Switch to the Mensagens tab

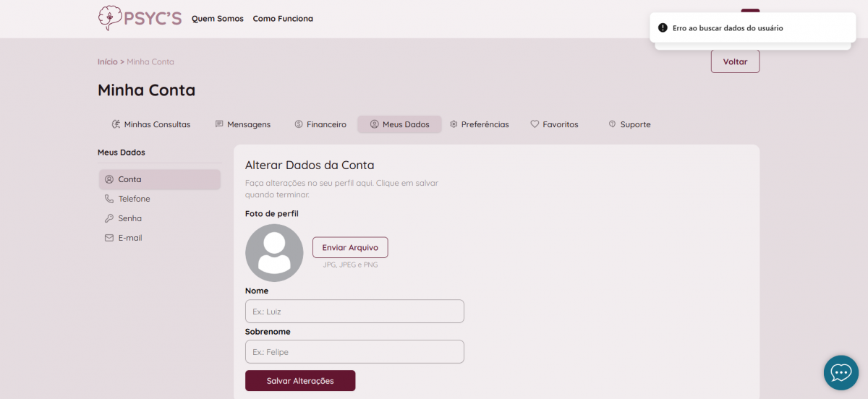(242, 124)
